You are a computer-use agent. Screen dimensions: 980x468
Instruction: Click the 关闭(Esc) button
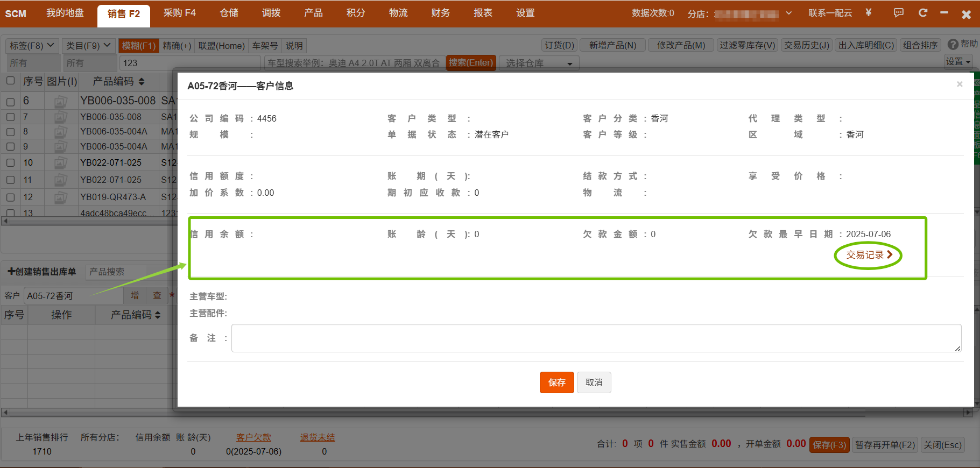(x=943, y=445)
